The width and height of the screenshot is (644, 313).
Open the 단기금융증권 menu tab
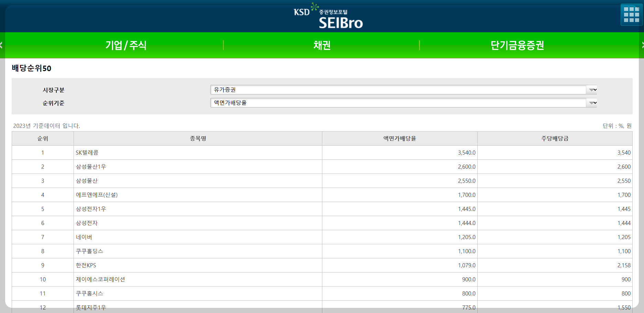517,45
